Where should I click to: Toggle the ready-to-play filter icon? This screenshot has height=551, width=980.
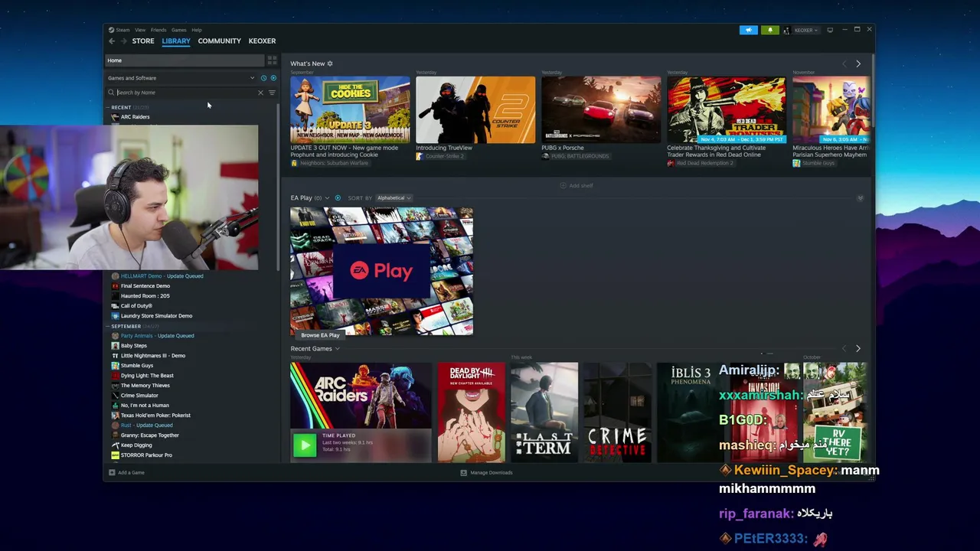point(273,78)
